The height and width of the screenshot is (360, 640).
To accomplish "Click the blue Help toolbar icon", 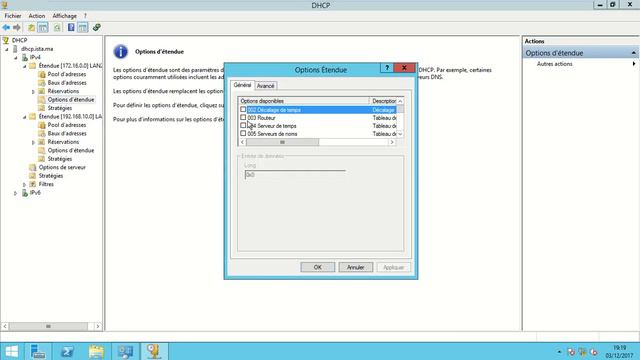I will pos(71,27).
